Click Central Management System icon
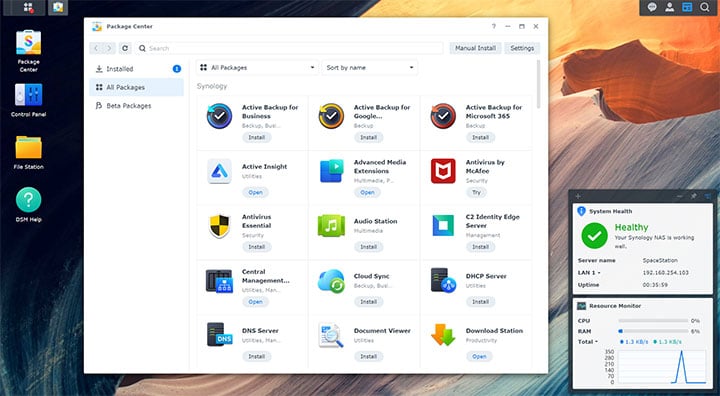 coord(219,281)
